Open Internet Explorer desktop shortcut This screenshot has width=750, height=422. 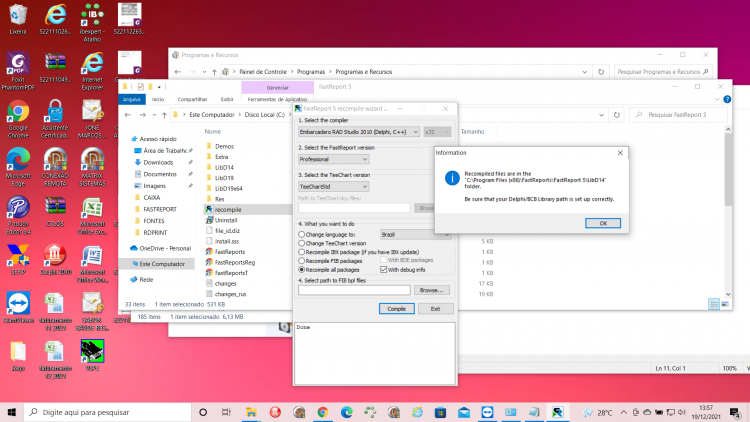pyautogui.click(x=92, y=72)
